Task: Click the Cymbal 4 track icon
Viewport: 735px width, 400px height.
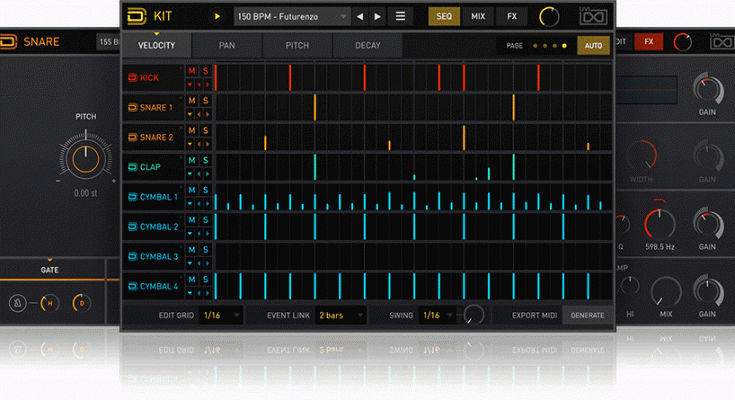Action: click(x=132, y=287)
